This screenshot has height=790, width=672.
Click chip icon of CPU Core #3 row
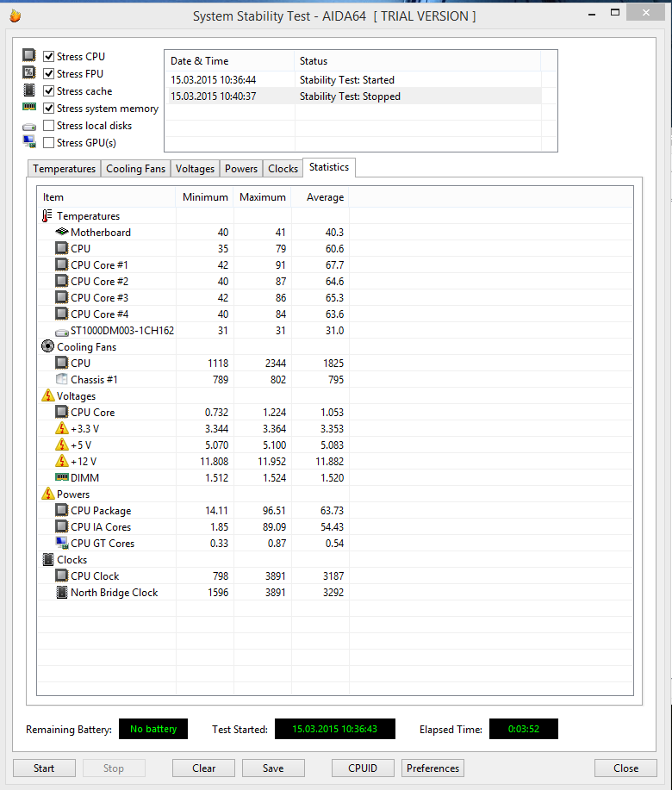point(61,297)
